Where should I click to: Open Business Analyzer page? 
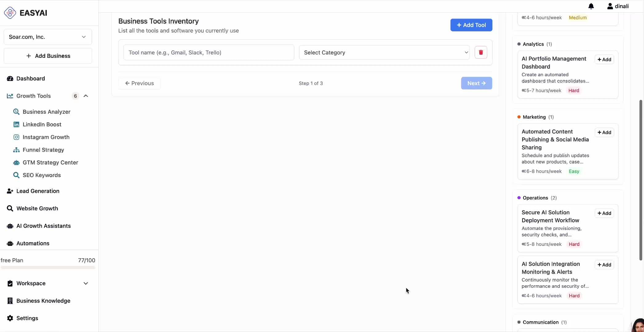[x=46, y=112]
